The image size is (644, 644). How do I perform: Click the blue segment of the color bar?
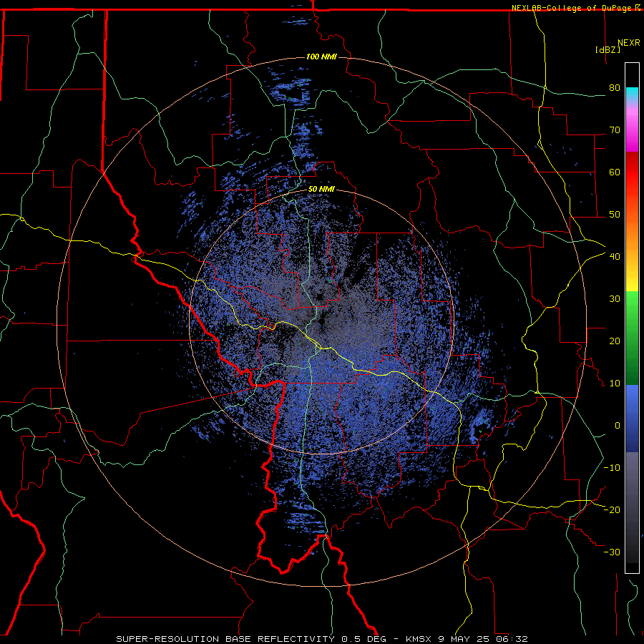click(632, 419)
